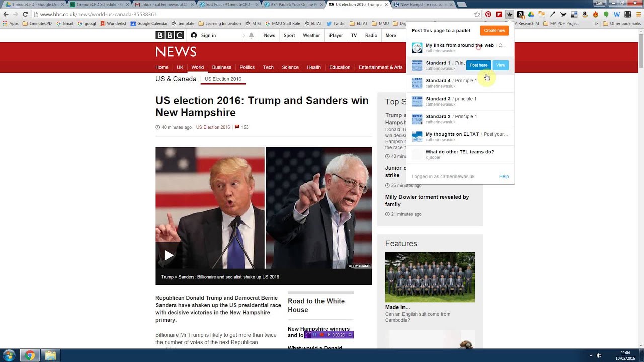The width and height of the screenshot is (644, 362).
Task: Go to the Entertainment & Arts section
Action: point(381,67)
